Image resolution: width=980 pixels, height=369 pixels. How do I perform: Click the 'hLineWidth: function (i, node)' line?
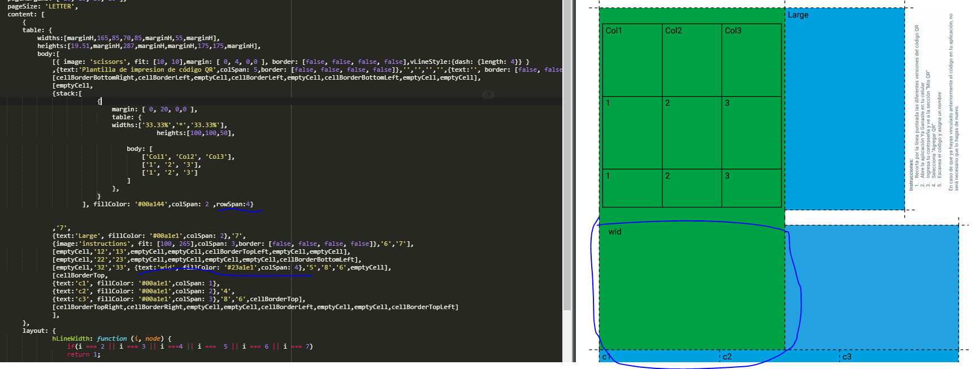[112, 339]
